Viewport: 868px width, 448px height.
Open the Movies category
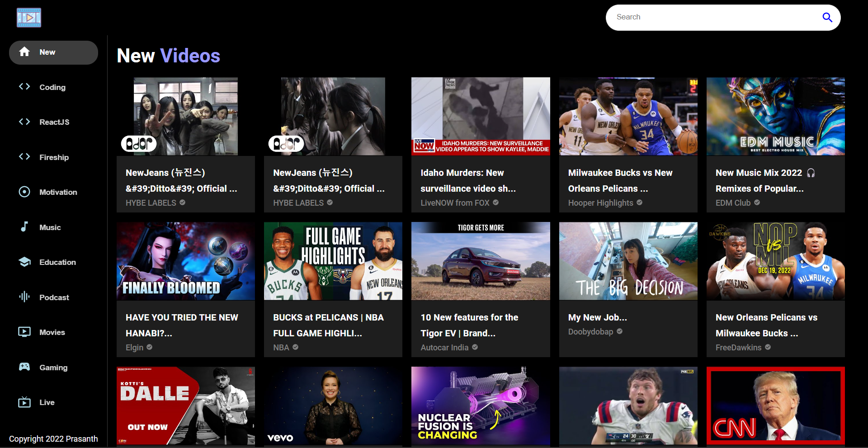[53, 332]
